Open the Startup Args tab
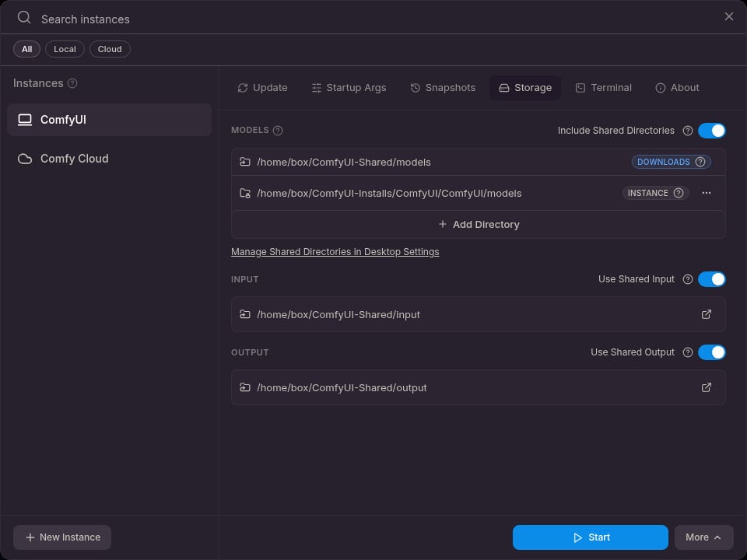 349,88
